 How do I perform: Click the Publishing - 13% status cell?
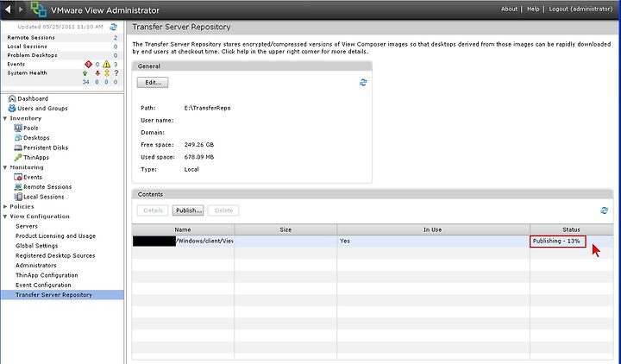point(556,241)
